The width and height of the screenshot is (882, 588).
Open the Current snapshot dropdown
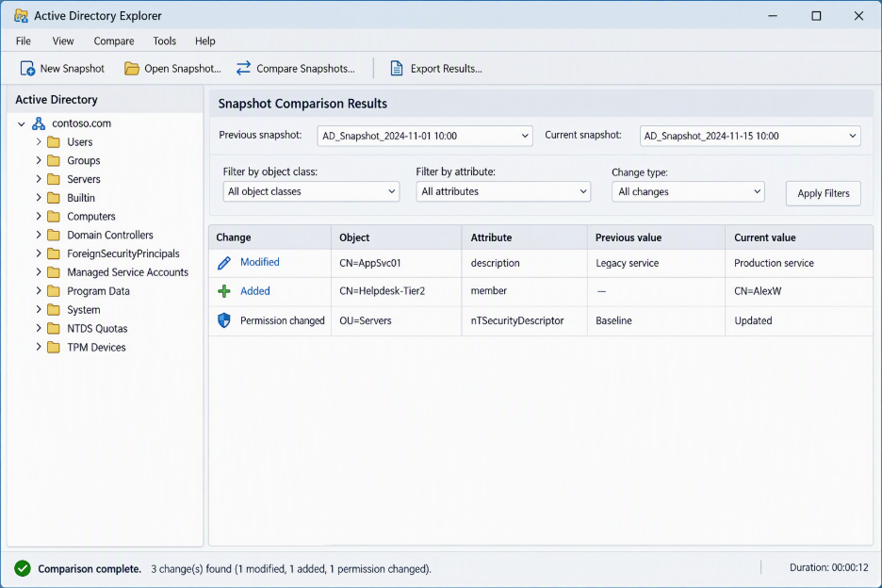pos(750,136)
